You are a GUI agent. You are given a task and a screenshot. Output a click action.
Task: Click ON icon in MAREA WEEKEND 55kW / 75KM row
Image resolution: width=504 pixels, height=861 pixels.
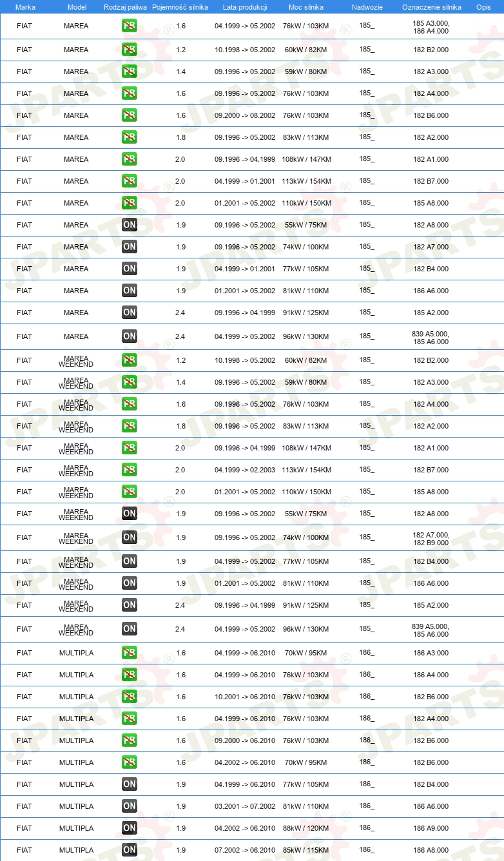[x=130, y=514]
